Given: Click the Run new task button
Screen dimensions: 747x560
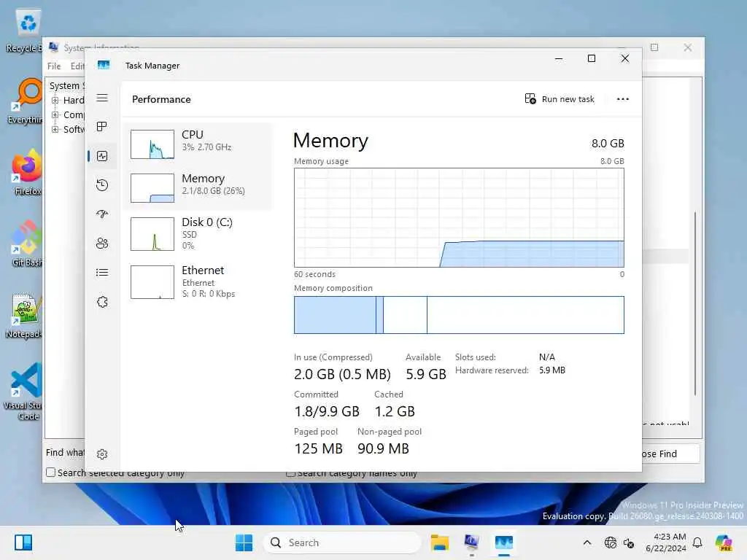Looking at the screenshot, I should point(560,99).
